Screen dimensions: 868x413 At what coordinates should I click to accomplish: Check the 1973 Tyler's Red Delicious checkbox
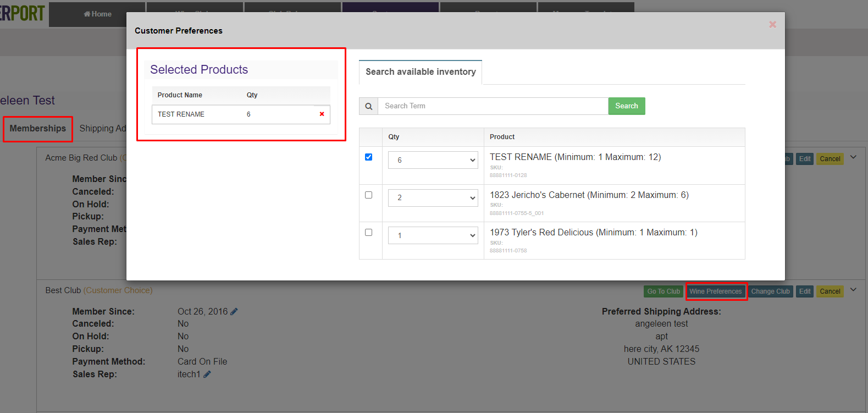tap(368, 232)
